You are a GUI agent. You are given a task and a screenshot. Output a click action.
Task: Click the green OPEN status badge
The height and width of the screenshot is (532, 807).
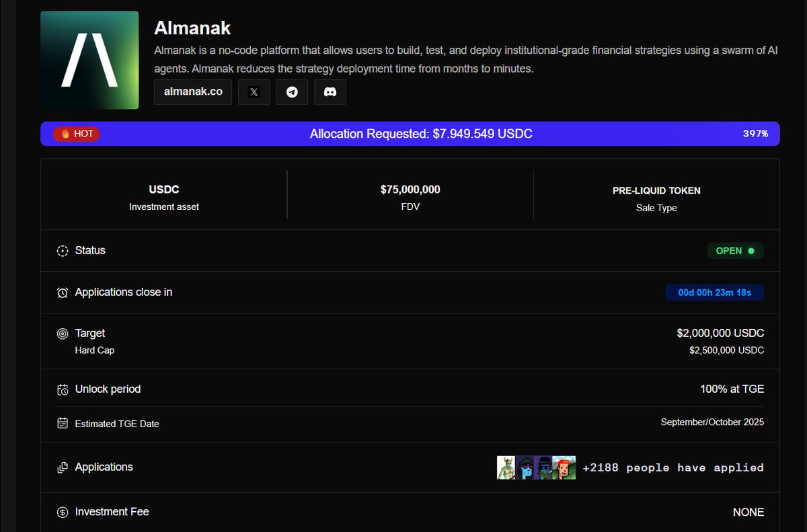tap(736, 251)
